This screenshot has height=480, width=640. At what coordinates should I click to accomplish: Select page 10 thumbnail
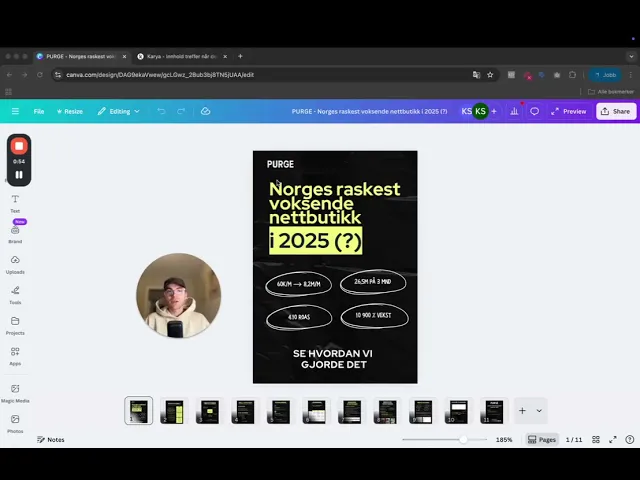(x=458, y=411)
